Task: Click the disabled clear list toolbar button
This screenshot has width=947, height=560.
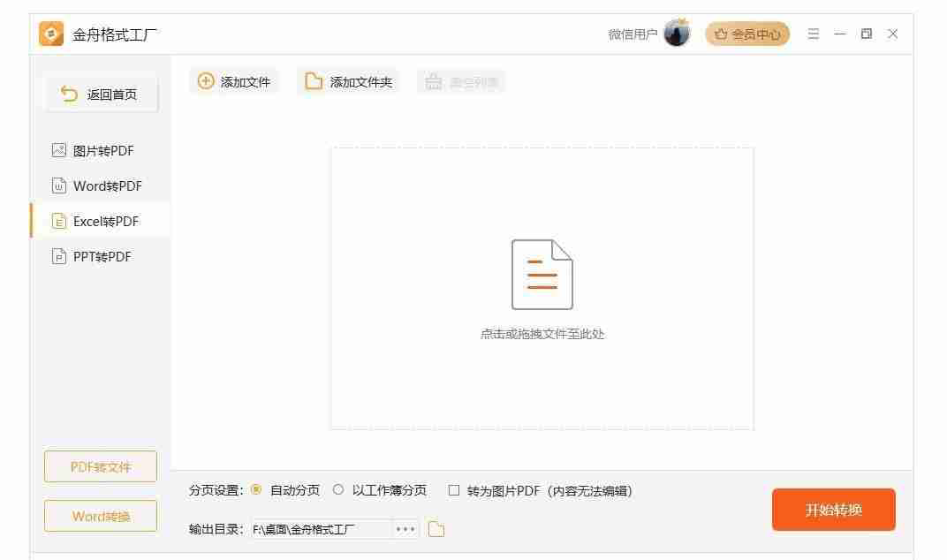Action: click(x=461, y=81)
